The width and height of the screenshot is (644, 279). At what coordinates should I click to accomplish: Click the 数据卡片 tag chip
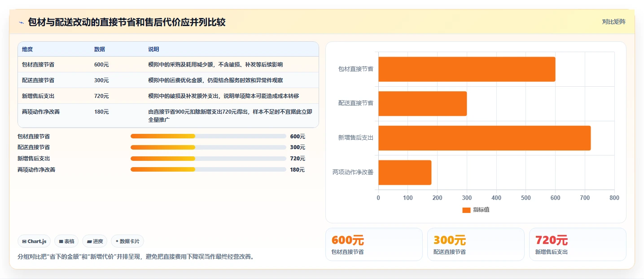coord(127,241)
